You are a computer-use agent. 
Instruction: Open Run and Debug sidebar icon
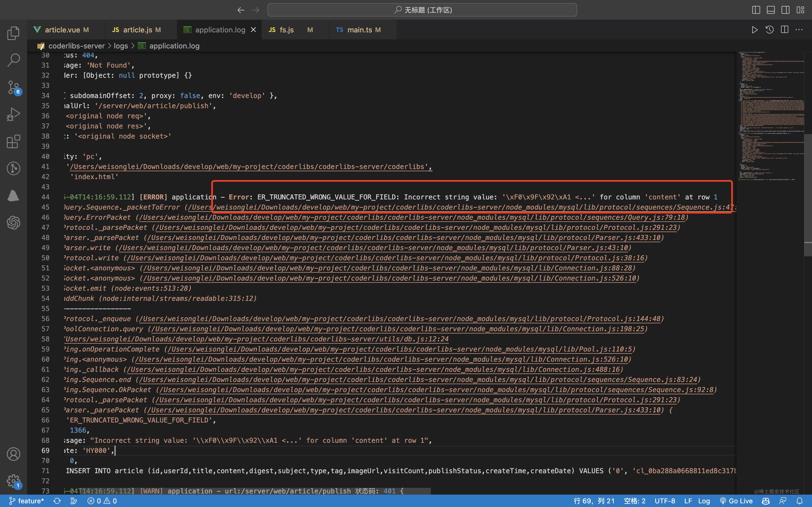pyautogui.click(x=14, y=114)
